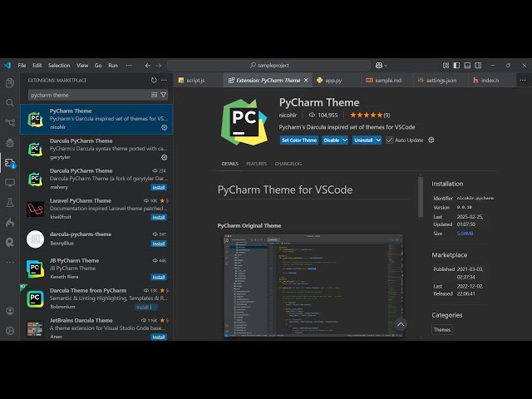Open the Search view in activity bar

click(x=10, y=103)
